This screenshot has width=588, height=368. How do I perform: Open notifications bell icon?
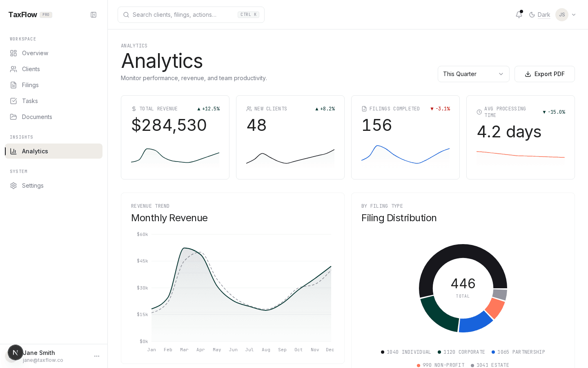[519, 15]
